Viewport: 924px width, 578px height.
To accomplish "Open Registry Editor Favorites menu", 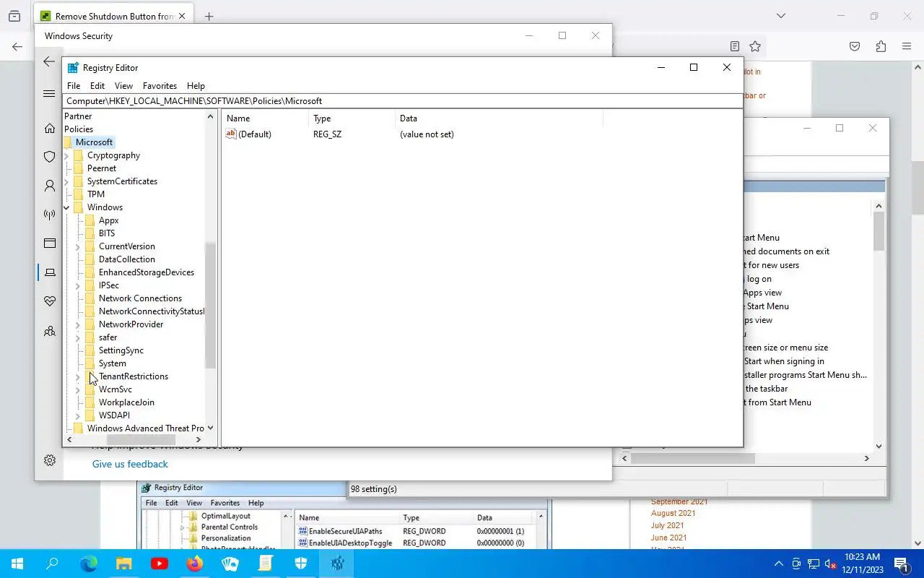I will tap(160, 85).
